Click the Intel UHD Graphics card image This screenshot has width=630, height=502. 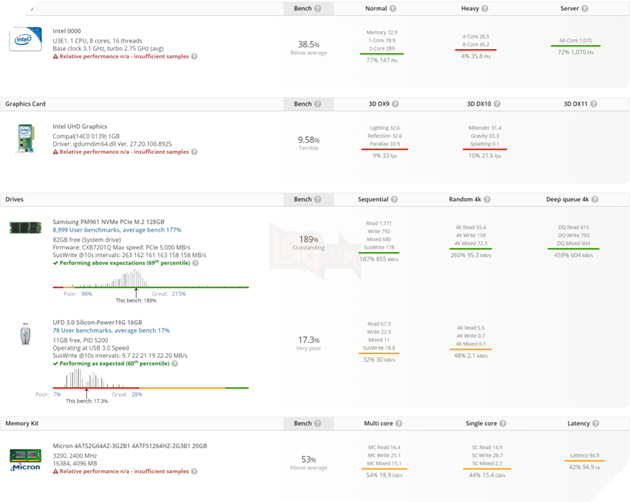pyautogui.click(x=25, y=138)
